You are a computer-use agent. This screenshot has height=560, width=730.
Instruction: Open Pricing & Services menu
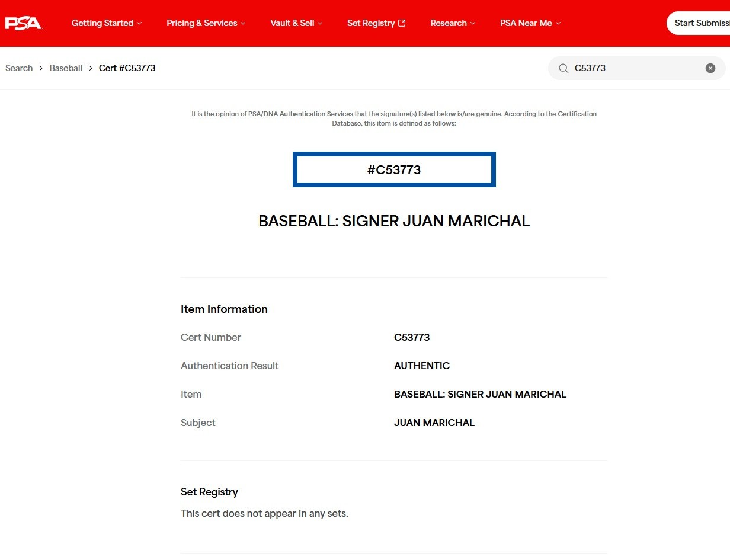click(206, 23)
